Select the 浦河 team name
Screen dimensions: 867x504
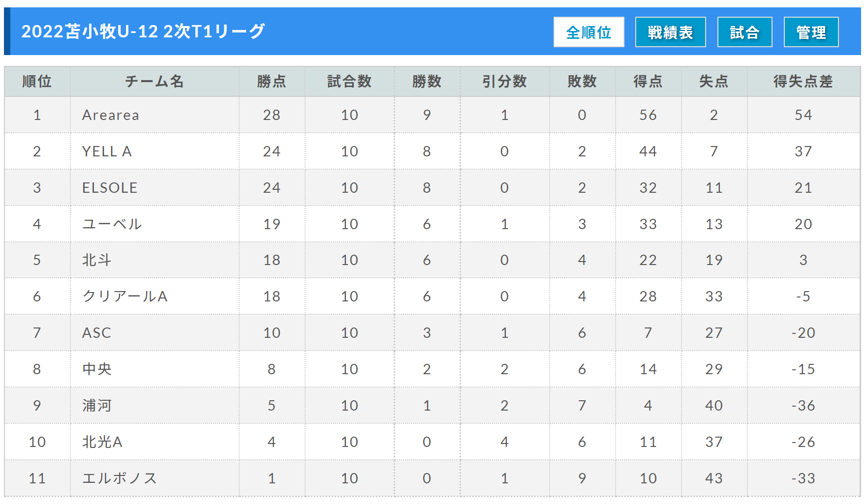[97, 406]
